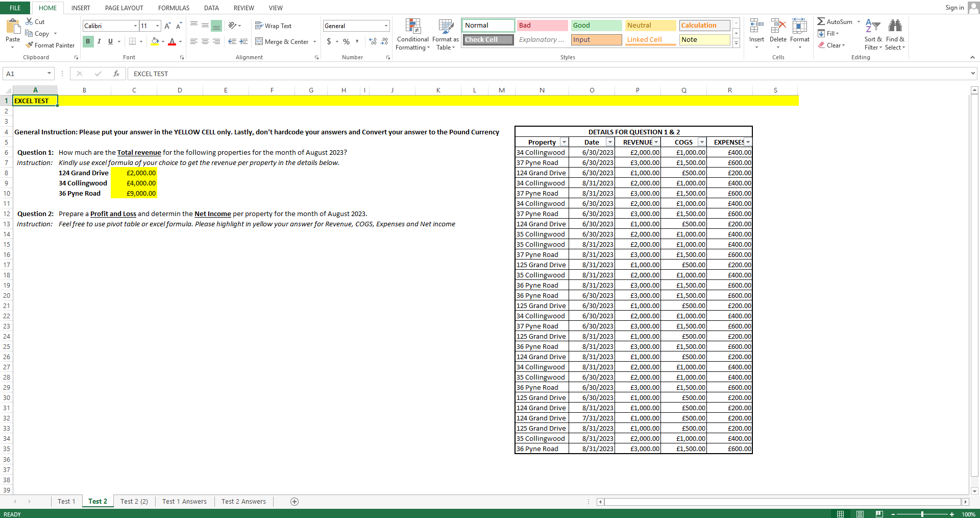The height and width of the screenshot is (518, 980).
Task: Click the Merge & Center icon
Action: 259,42
